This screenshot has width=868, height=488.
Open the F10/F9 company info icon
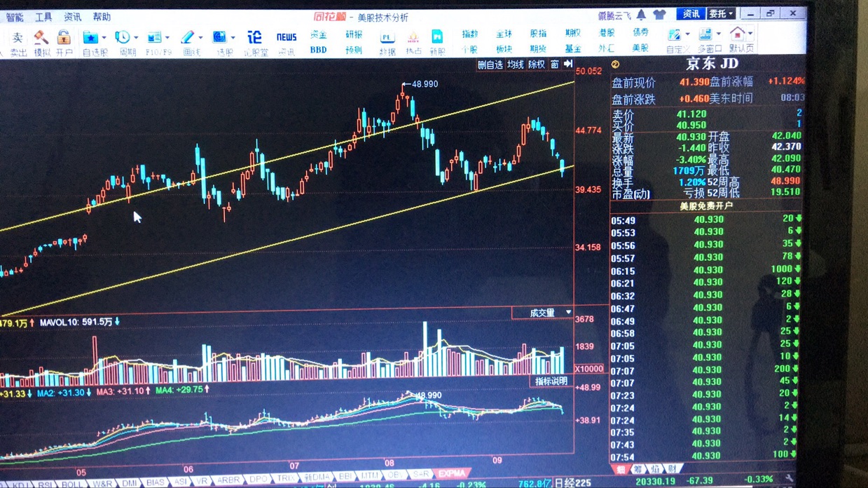(155, 36)
